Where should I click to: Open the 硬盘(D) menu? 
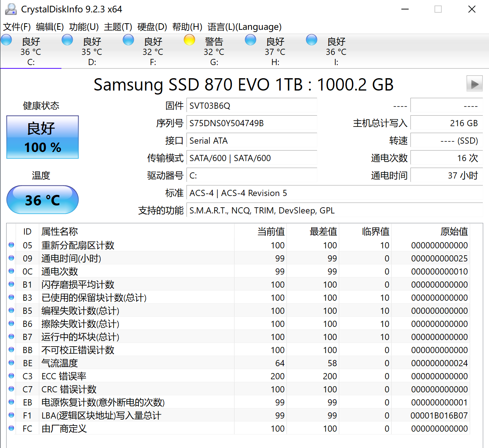coord(152,27)
